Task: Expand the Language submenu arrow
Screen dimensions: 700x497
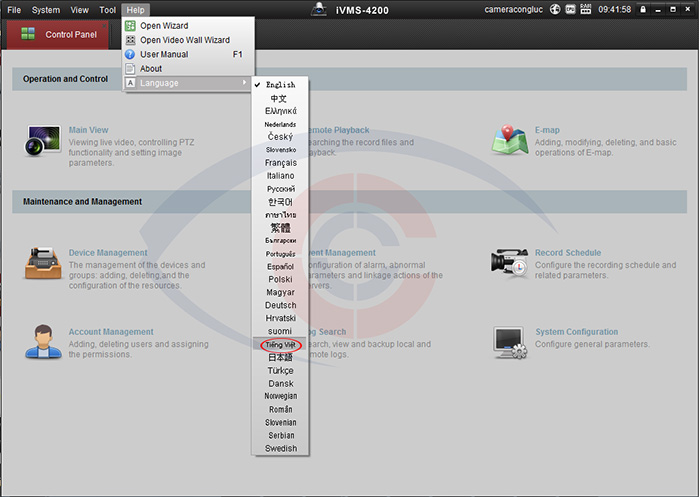Action: [244, 83]
